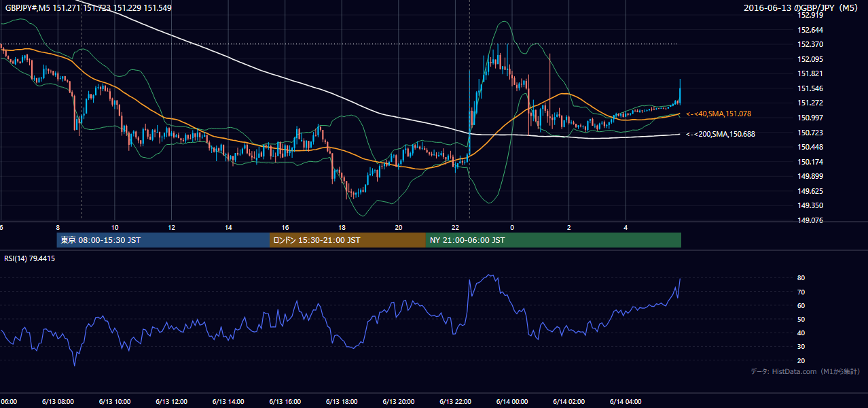The image size is (868, 408).
Task: Click hour label 20 under the price chart
Action: pos(399,227)
